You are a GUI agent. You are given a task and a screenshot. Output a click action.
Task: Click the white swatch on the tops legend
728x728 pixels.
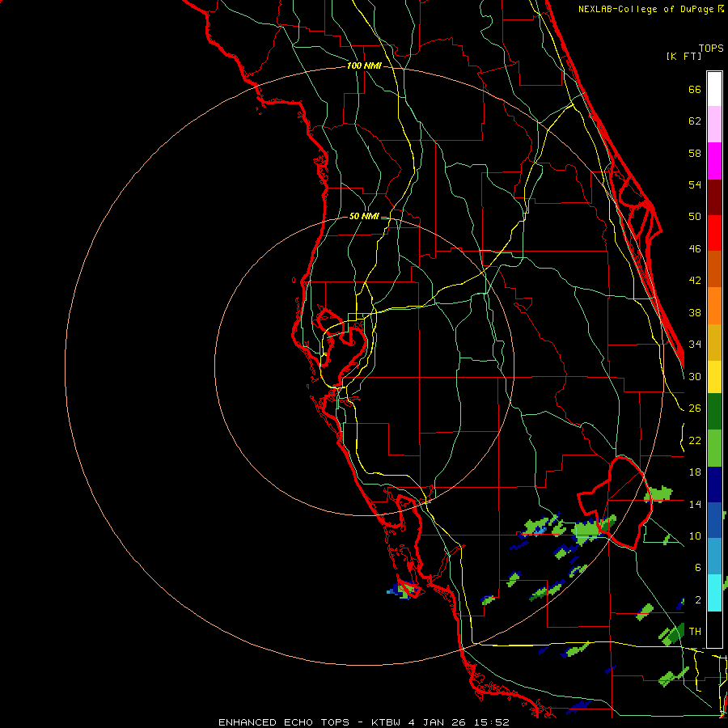click(714, 89)
